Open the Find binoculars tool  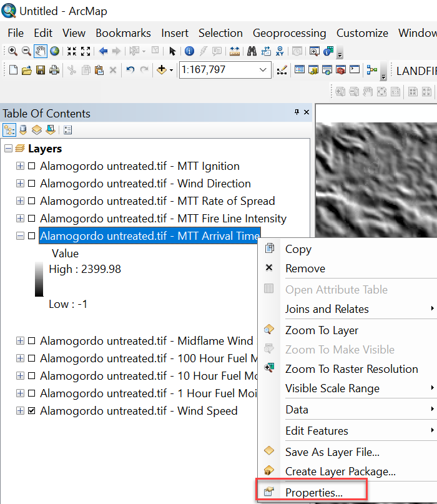click(x=252, y=51)
